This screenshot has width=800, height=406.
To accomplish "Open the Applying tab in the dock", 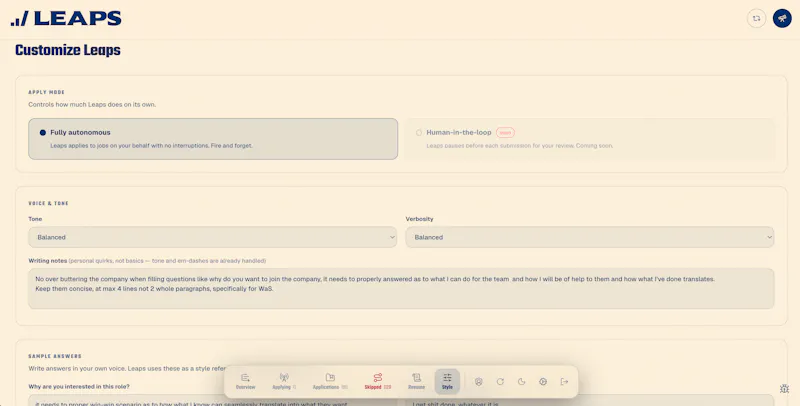I will [x=284, y=382].
